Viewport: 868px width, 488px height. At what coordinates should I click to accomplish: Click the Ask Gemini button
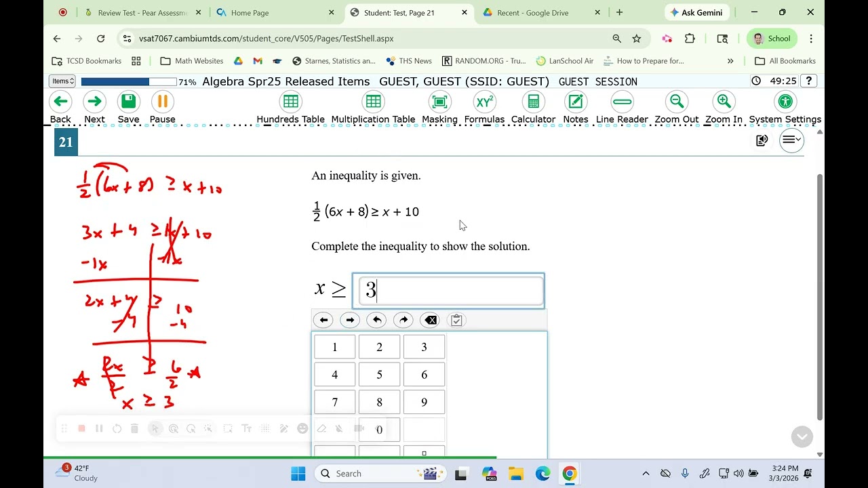tap(696, 12)
